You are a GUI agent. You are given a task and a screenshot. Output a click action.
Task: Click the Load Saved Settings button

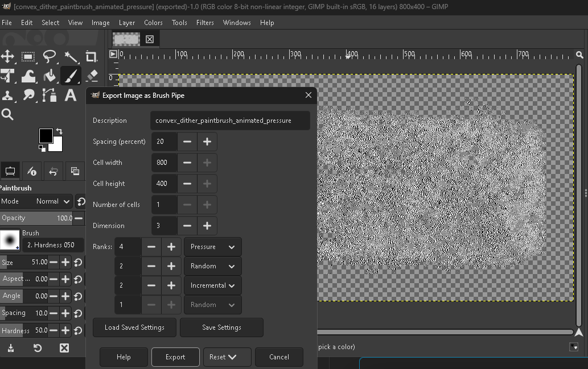(x=134, y=327)
